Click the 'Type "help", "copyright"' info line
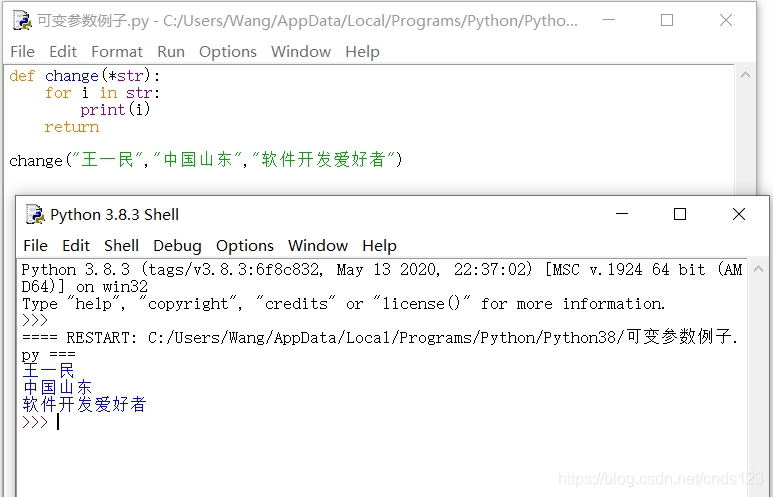This screenshot has width=773, height=497. click(x=343, y=304)
